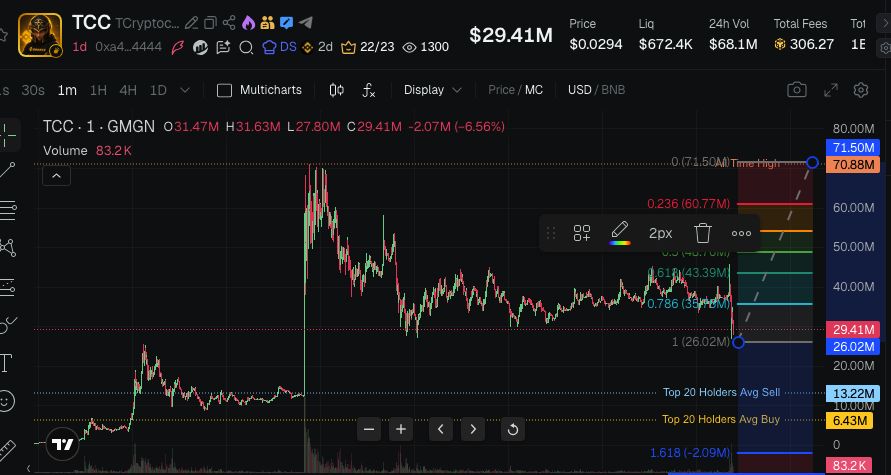Switch to the 1D timeframe
891x475 pixels.
pos(158,90)
